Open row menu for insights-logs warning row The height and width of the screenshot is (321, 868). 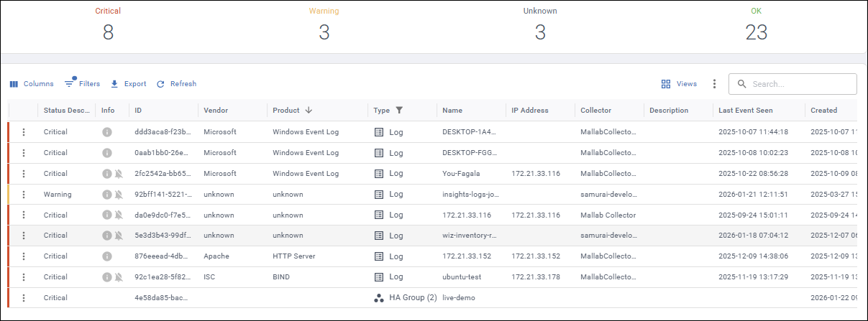click(24, 195)
